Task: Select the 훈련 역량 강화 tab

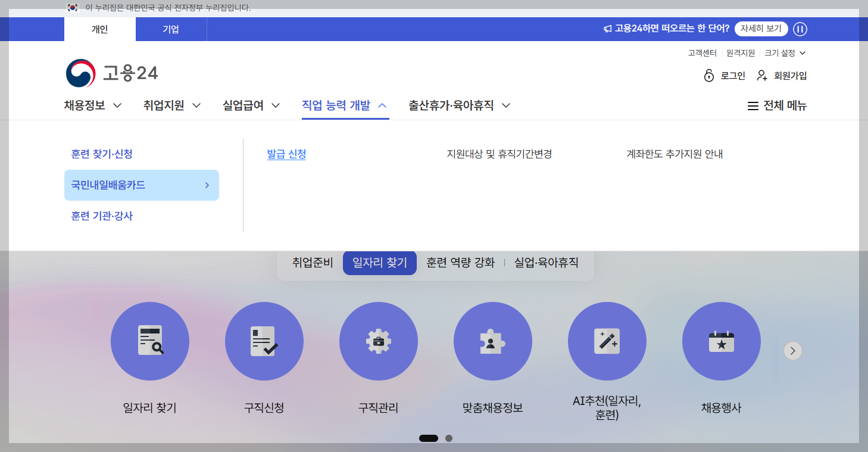Action: pos(460,263)
